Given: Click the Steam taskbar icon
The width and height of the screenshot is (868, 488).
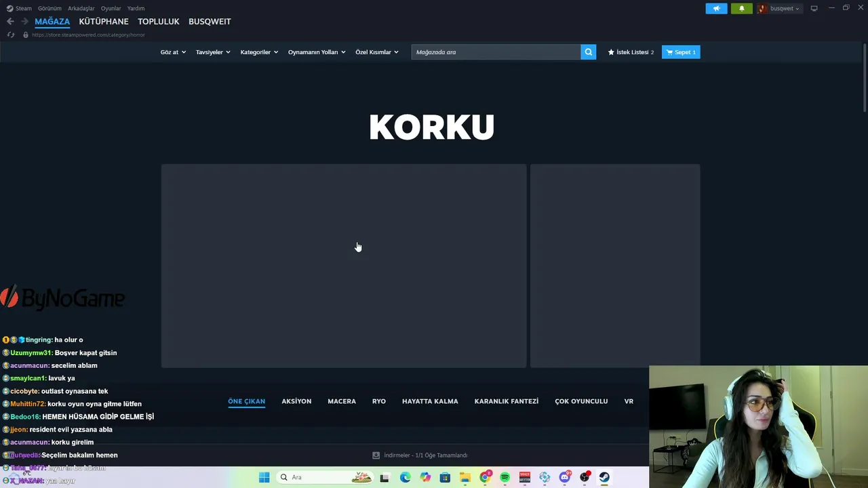Looking at the screenshot, I should point(604,477).
